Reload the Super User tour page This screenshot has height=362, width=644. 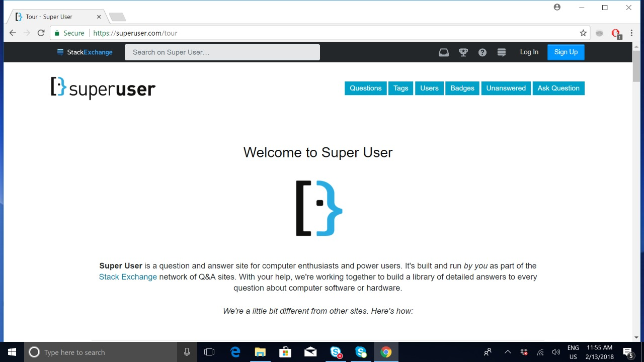[x=41, y=33]
